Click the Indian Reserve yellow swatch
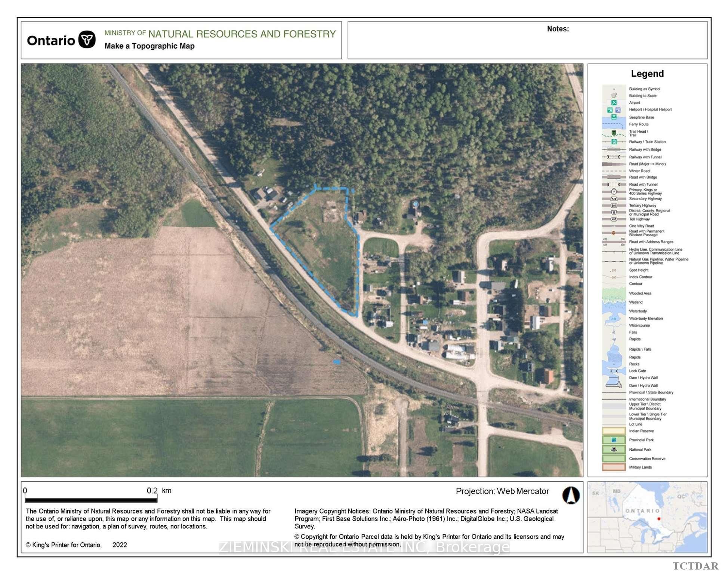The width and height of the screenshot is (728, 574). click(614, 431)
